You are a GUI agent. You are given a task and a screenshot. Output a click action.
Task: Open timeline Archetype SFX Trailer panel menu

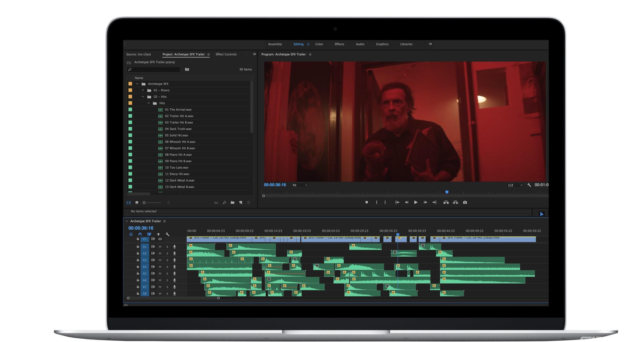click(x=164, y=221)
